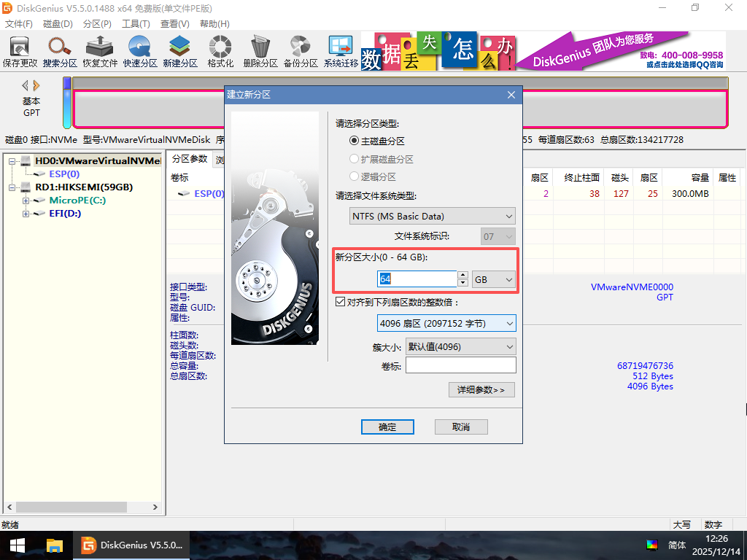Image resolution: width=747 pixels, height=560 pixels.
Task: Open the GB size unit dropdown
Action: coord(494,279)
